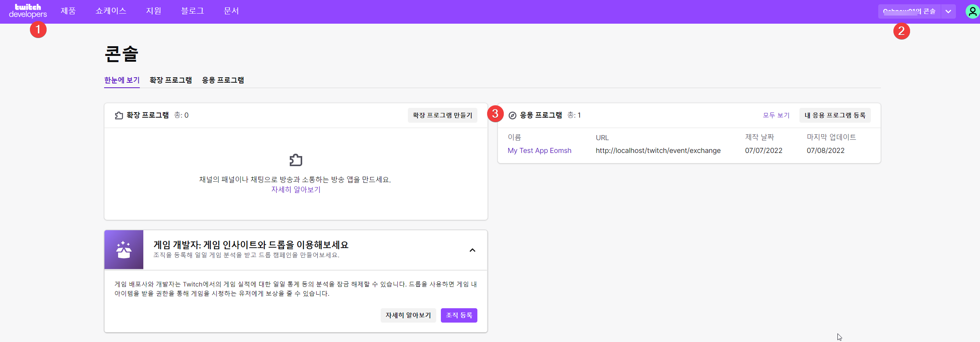Click the URL column header
The width and height of the screenshot is (980, 342).
point(602,138)
